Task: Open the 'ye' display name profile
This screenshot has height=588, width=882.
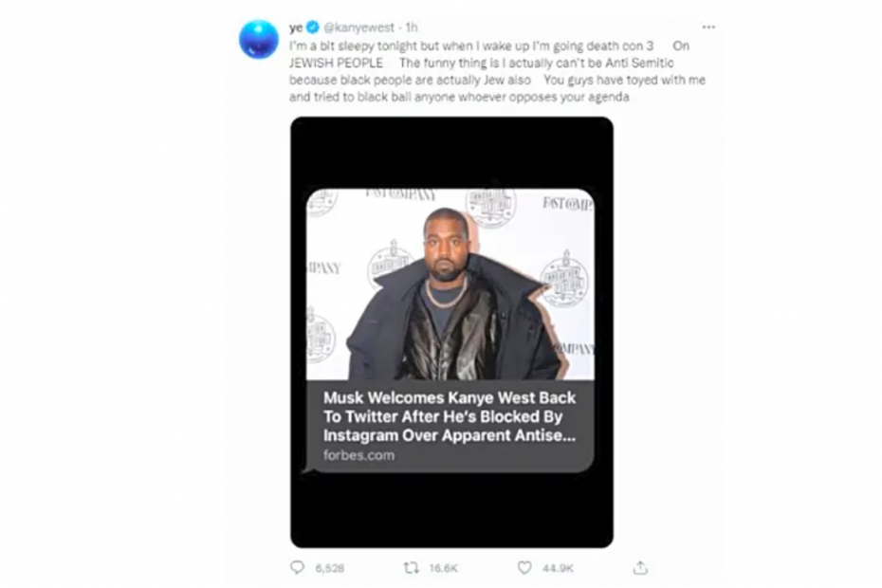Action: coord(296,27)
